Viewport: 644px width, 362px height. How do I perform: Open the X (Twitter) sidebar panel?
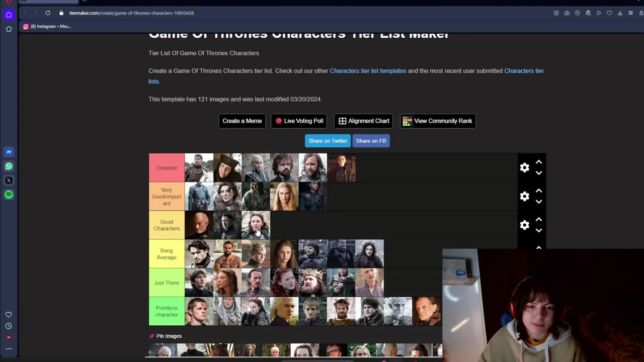point(9,180)
